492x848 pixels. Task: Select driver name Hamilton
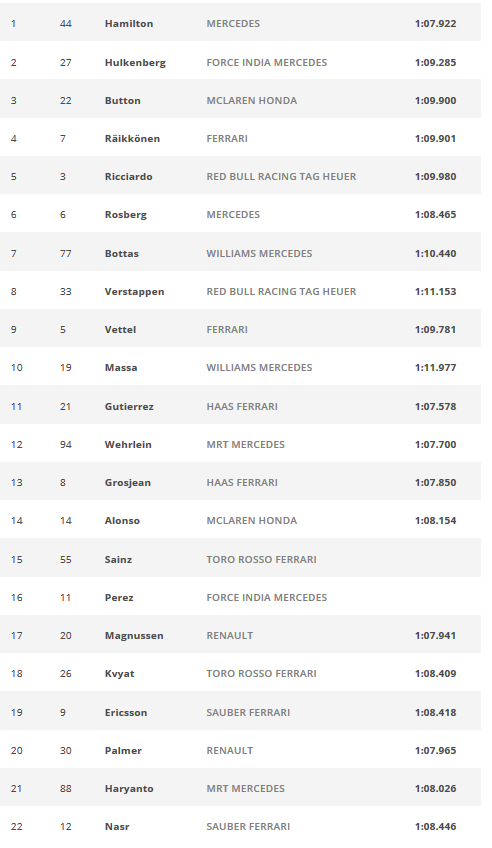[129, 24]
